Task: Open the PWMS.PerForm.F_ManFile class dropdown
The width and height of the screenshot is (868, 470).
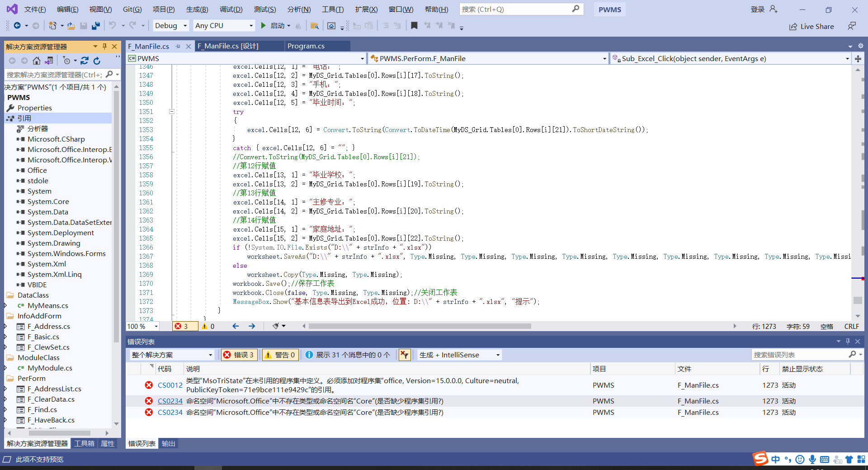Action: coord(488,58)
